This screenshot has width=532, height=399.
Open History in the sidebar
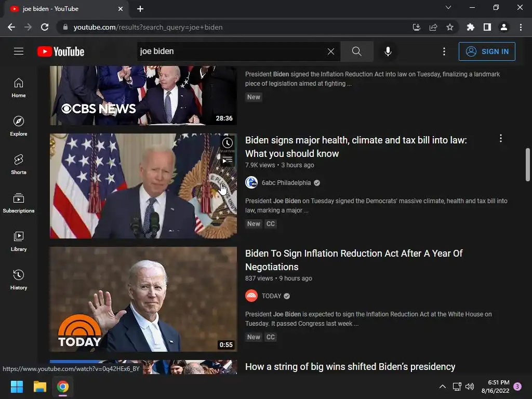tap(19, 280)
